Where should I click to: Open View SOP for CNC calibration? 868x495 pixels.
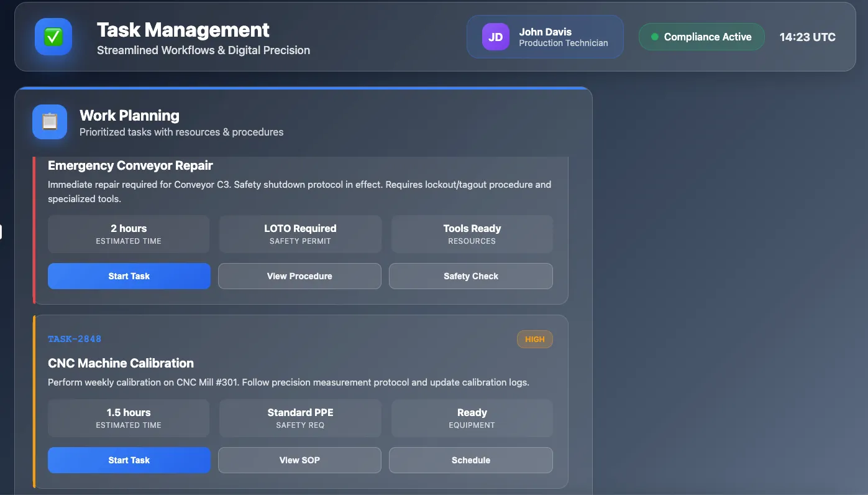(x=299, y=460)
